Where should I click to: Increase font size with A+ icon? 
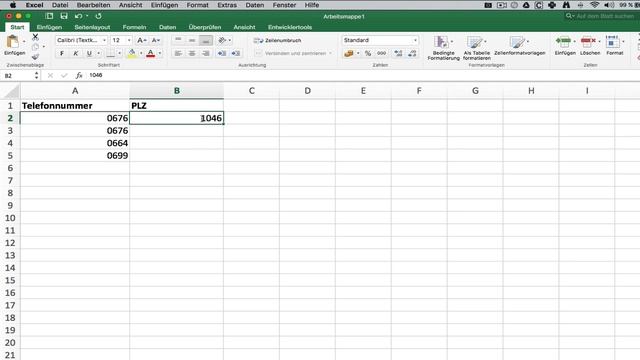pyautogui.click(x=141, y=40)
